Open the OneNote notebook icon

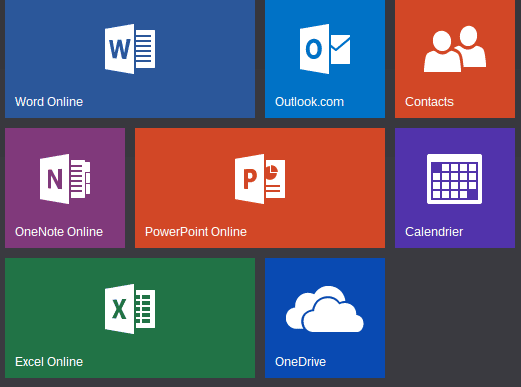point(65,179)
